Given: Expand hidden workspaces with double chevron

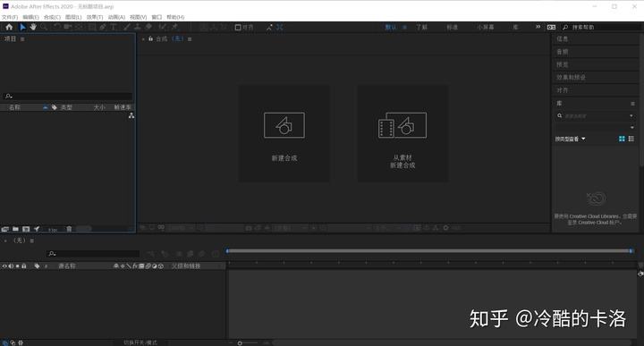Looking at the screenshot, I should [538, 27].
